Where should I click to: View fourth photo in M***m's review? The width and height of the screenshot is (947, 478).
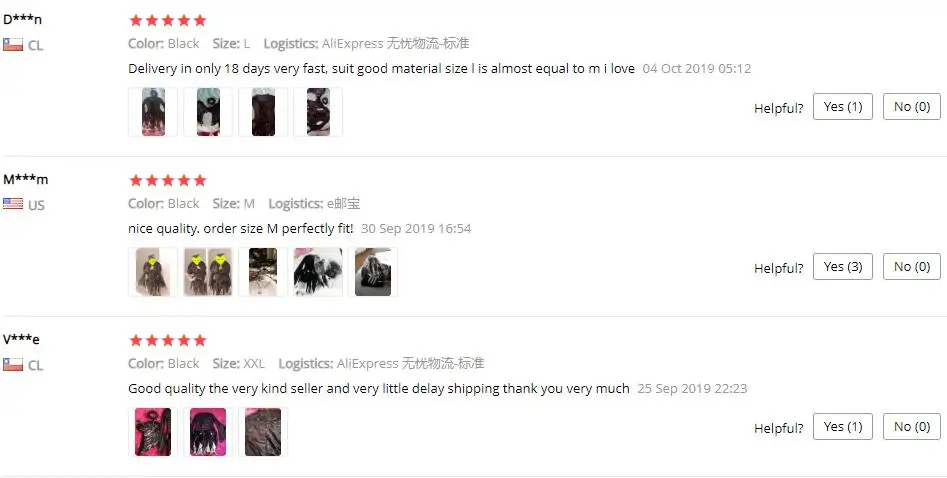318,272
